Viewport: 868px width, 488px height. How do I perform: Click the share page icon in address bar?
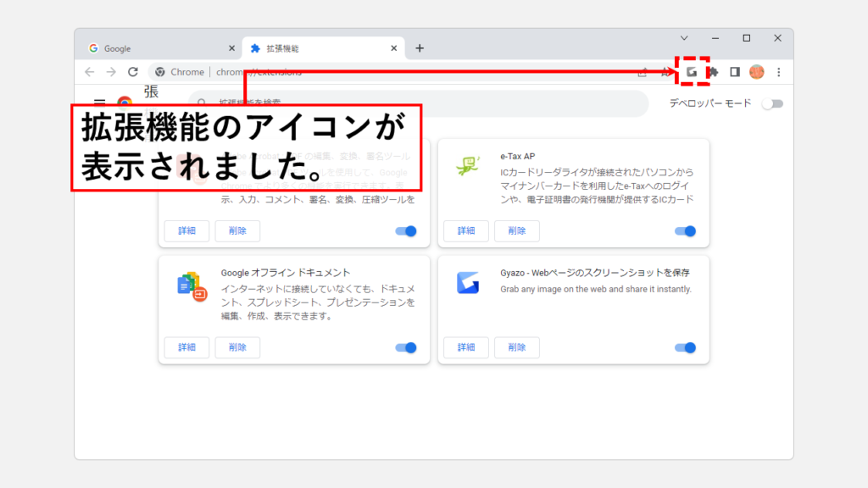click(643, 72)
